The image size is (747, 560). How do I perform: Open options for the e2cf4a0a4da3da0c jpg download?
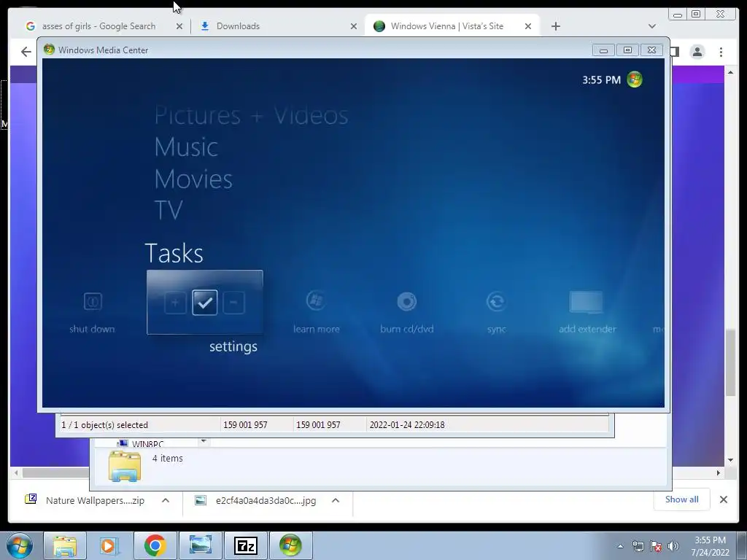[x=336, y=500]
